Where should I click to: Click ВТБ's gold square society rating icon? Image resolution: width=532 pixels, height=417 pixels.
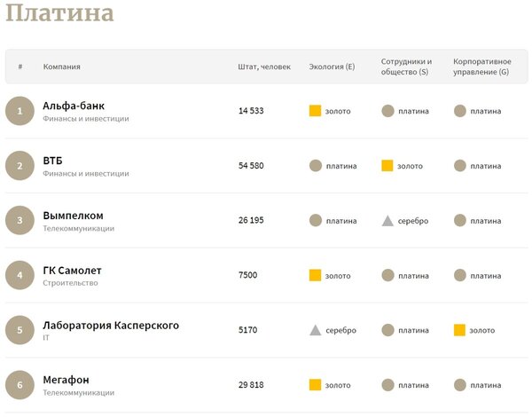click(387, 166)
